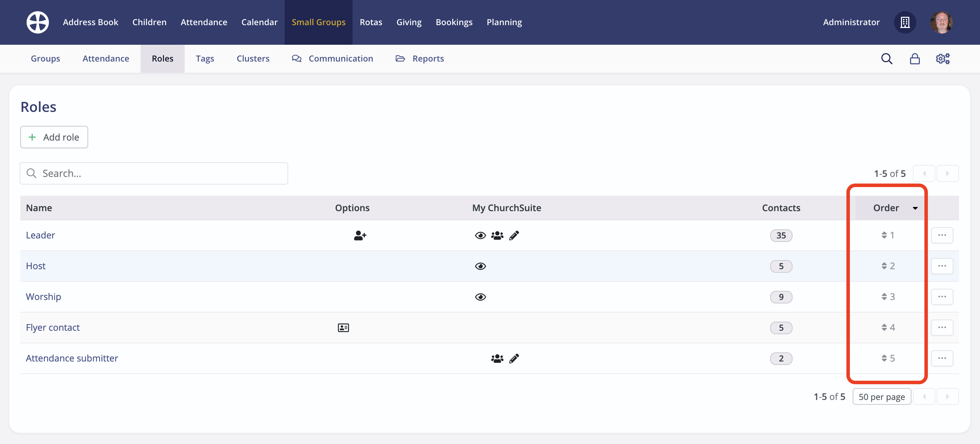Click Leader's add-person options icon

point(360,235)
